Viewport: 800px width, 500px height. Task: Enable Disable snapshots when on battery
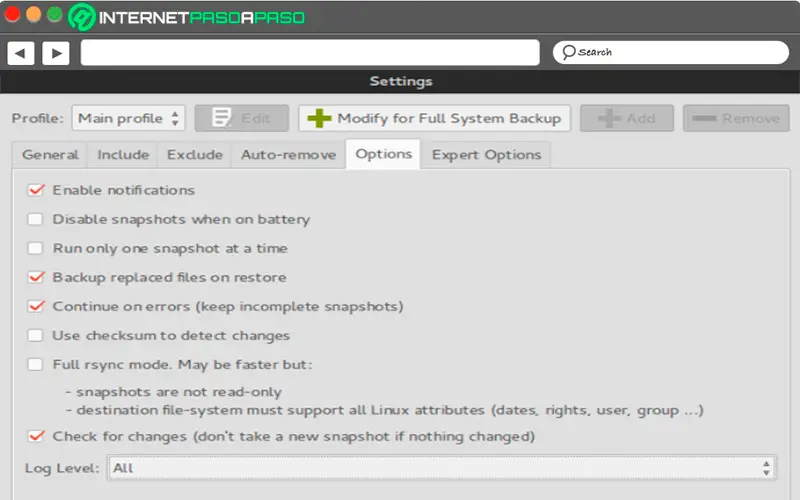tap(35, 219)
